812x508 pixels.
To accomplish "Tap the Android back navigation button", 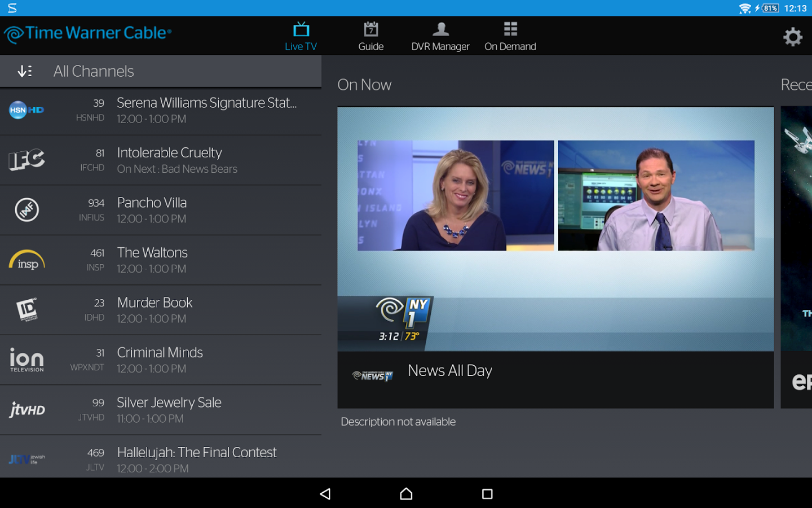I will click(x=325, y=493).
